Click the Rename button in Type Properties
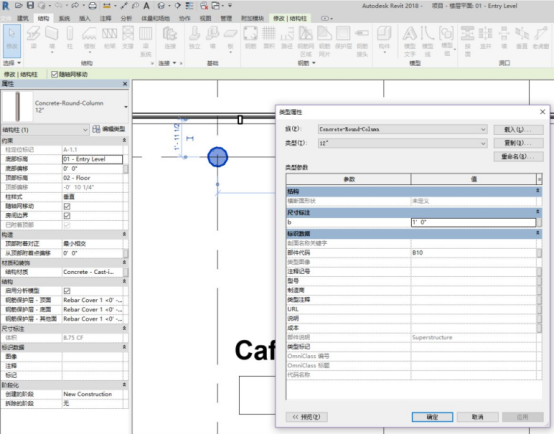The width and height of the screenshot is (554, 434). [x=518, y=157]
